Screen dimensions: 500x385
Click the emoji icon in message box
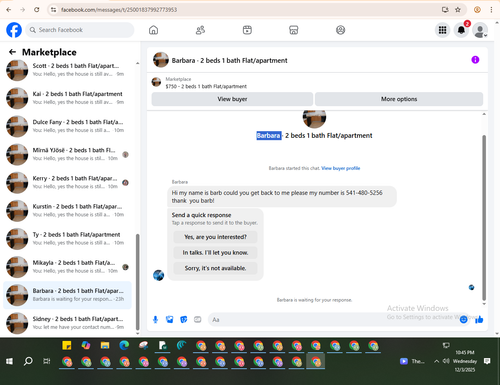pyautogui.click(x=463, y=320)
